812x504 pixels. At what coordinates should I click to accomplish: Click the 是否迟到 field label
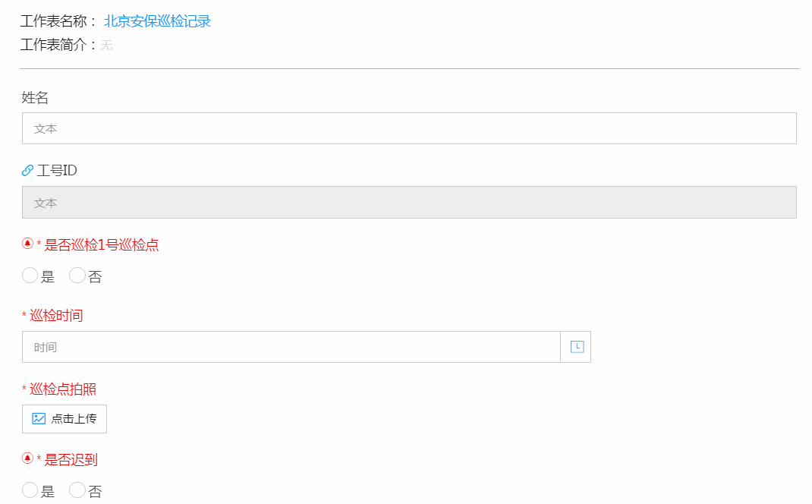point(71,459)
